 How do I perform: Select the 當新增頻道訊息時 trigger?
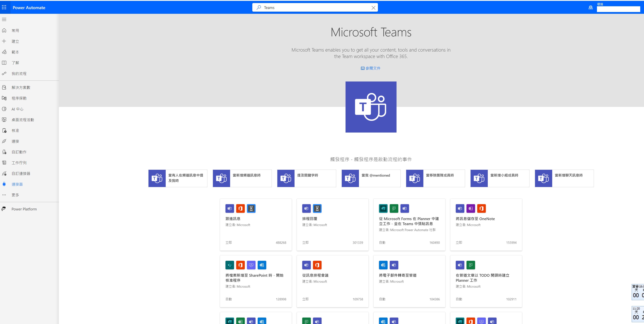pyautogui.click(x=242, y=178)
